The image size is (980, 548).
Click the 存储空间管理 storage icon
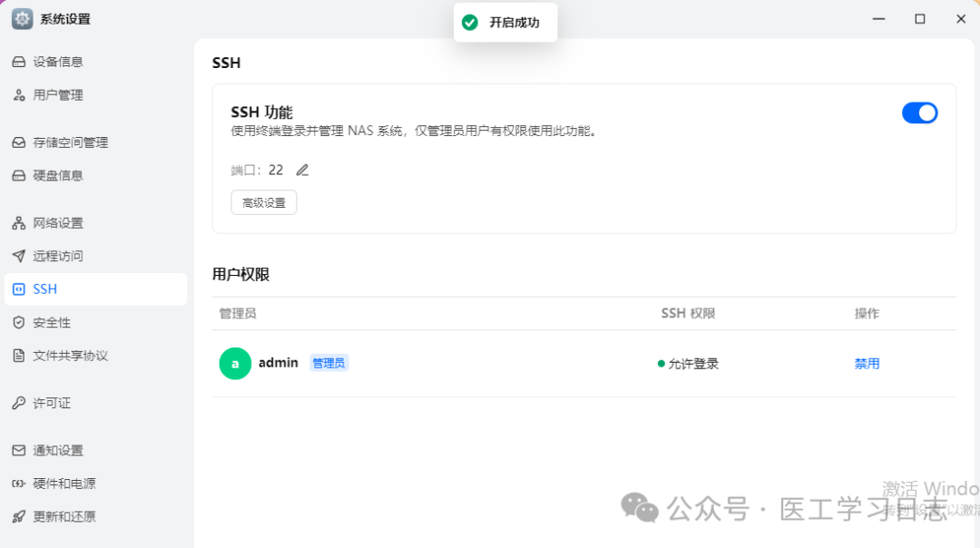tap(21, 142)
